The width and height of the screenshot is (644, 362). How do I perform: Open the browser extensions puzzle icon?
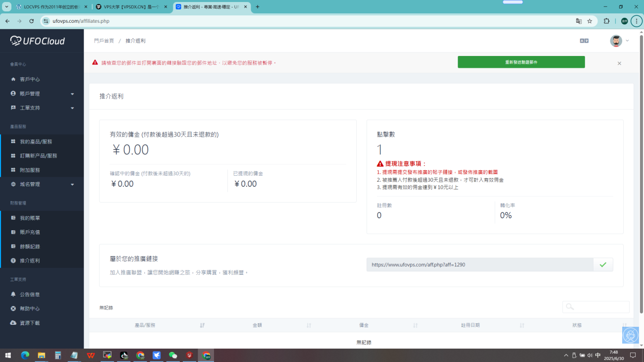pyautogui.click(x=607, y=21)
